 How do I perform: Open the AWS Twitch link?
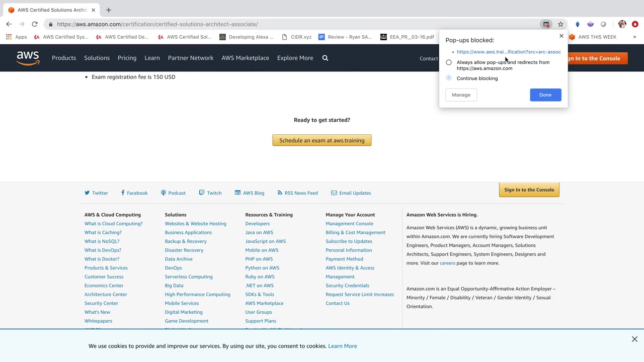[x=210, y=193]
